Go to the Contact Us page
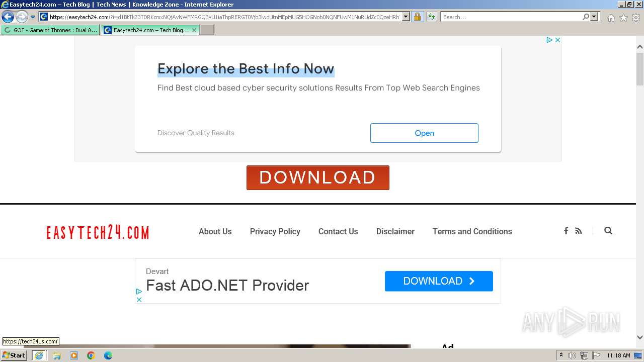 click(338, 231)
